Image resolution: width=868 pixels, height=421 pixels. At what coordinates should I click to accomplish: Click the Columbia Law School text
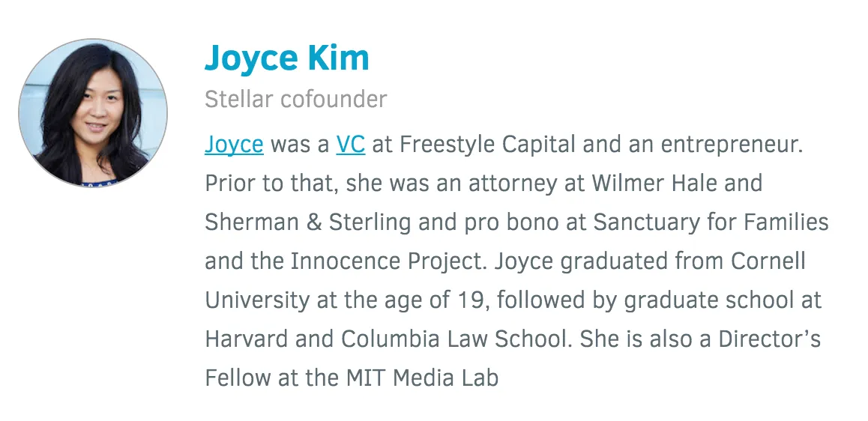click(455, 339)
